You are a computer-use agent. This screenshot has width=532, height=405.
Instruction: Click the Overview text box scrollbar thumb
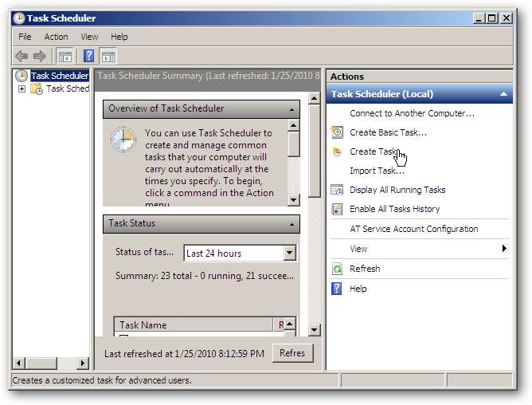(294, 144)
